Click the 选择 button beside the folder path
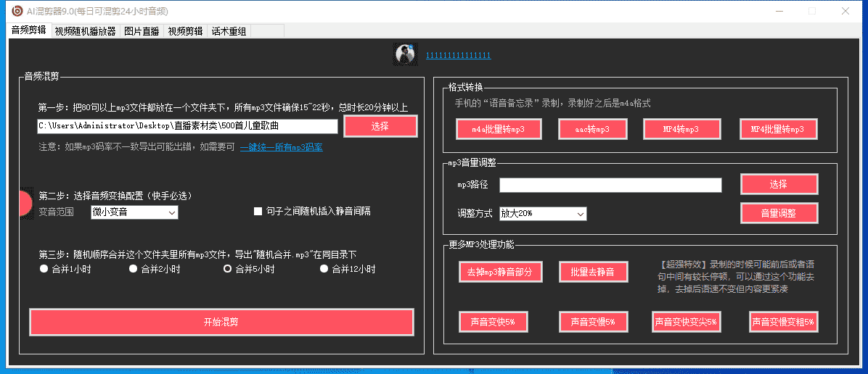Screen dimensions: 868x374 380,126
